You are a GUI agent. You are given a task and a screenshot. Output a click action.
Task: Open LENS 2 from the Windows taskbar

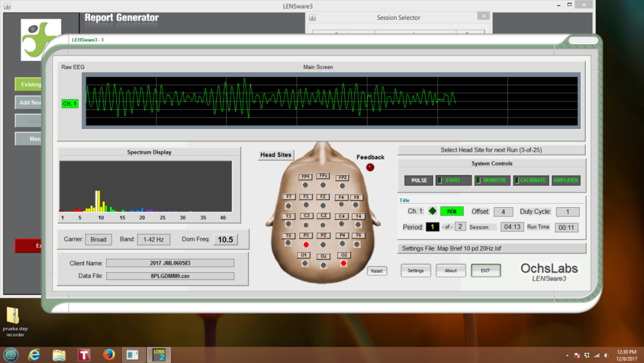pos(159,355)
